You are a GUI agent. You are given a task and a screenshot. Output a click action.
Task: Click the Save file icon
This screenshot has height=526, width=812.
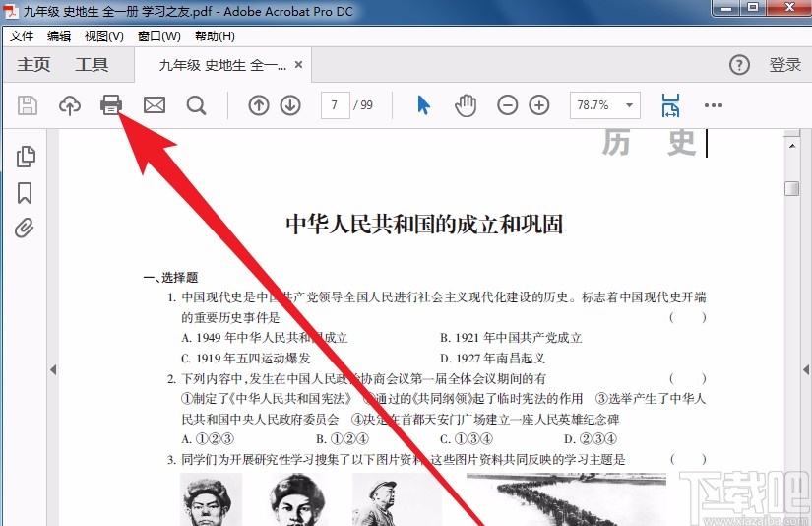tap(28, 105)
